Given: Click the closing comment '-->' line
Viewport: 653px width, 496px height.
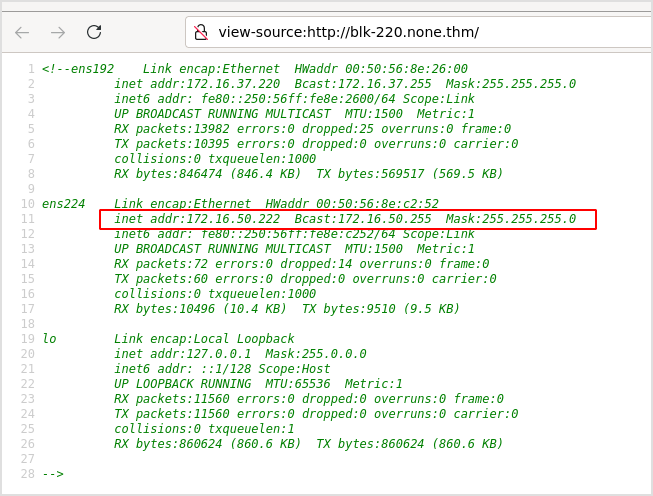Looking at the screenshot, I should (x=53, y=474).
